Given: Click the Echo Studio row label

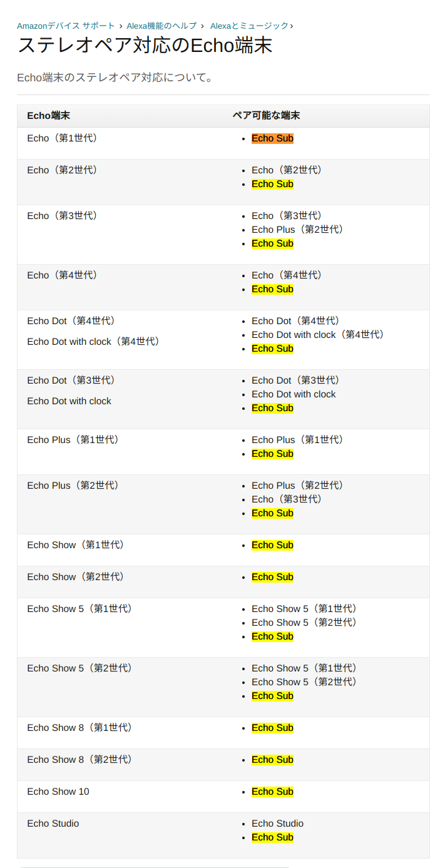Looking at the screenshot, I should click(53, 823).
